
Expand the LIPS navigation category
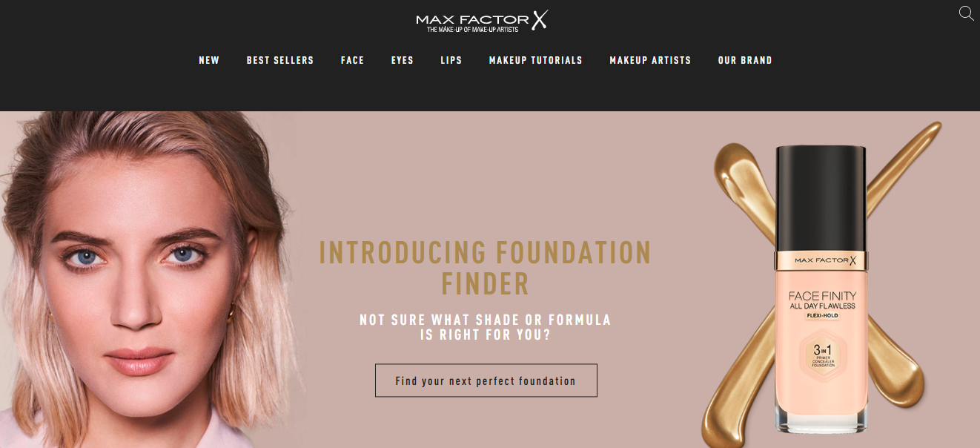coord(451,60)
